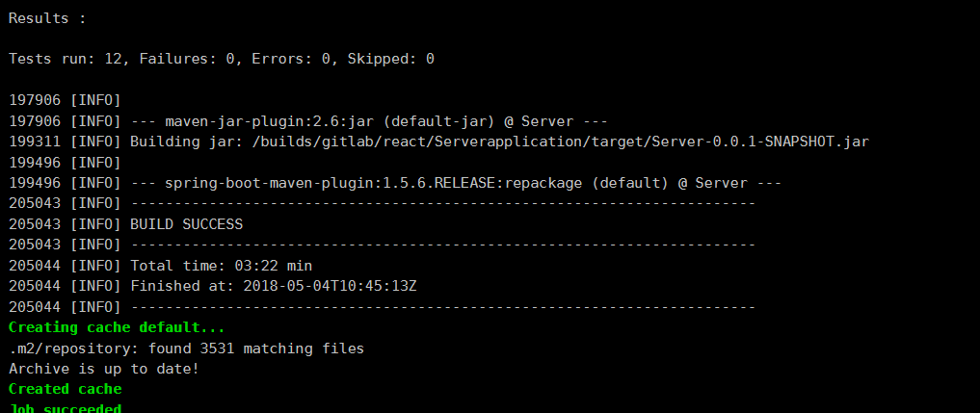Click the "Job succeeded" status line
This screenshot has height=413, width=980.
(x=65, y=408)
